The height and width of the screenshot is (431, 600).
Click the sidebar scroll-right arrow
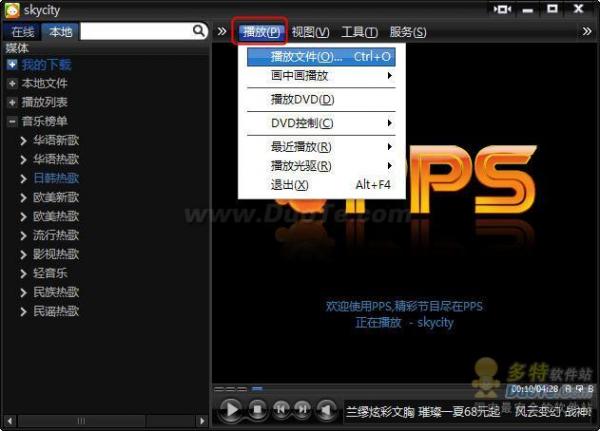coord(202,421)
